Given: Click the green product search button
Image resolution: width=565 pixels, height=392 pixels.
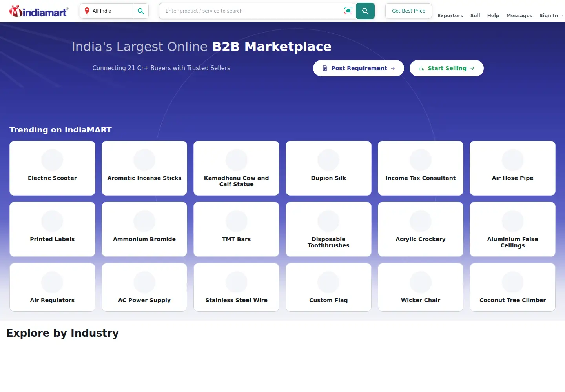Looking at the screenshot, I should [x=365, y=11].
